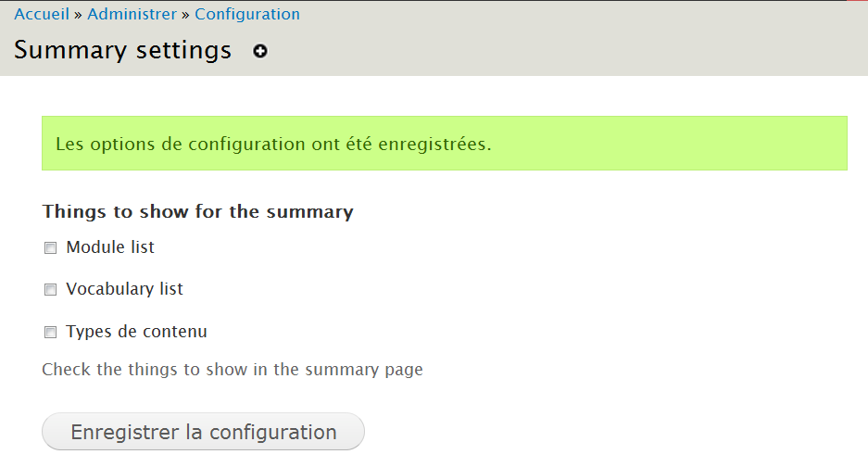Click the add-to-shortcuts plus icon

(260, 51)
